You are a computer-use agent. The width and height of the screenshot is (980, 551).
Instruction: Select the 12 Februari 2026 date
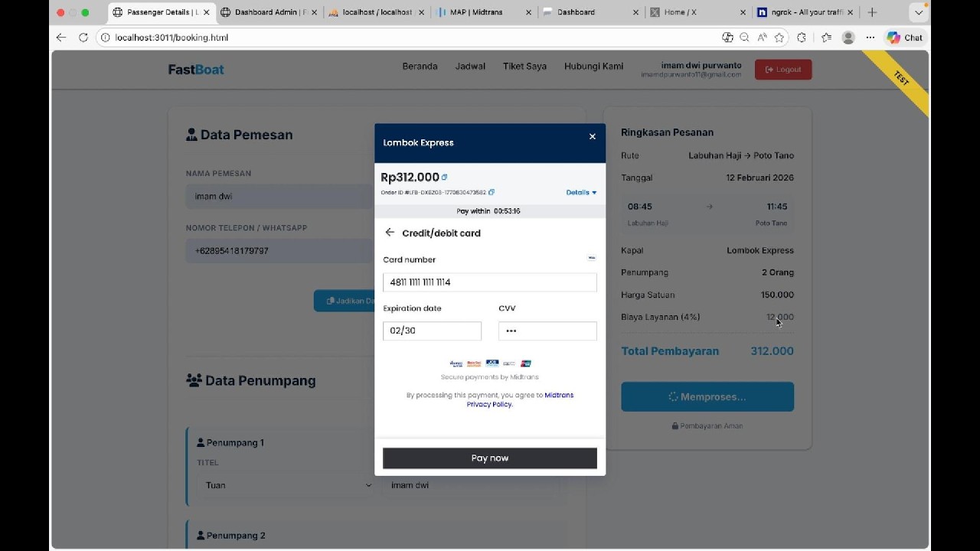coord(759,178)
